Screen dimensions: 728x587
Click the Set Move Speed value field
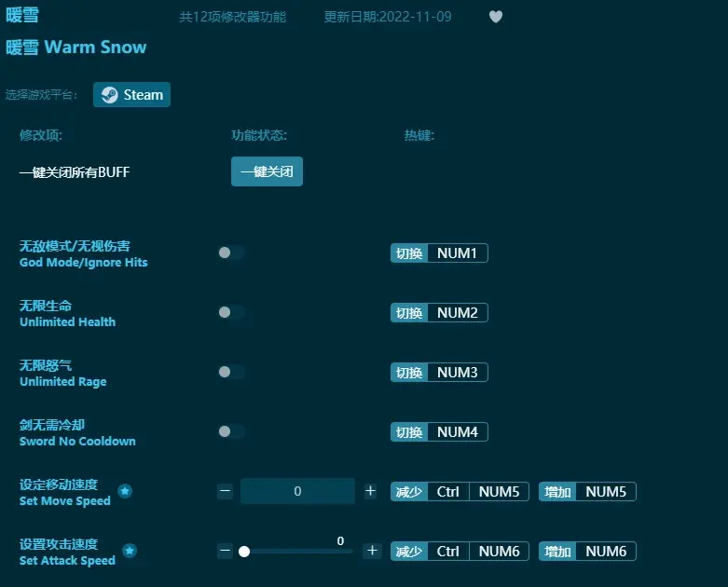297,491
